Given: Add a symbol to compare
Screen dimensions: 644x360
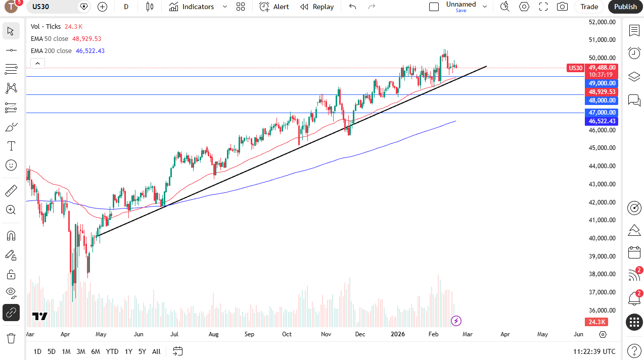Looking at the screenshot, I should [102, 7].
